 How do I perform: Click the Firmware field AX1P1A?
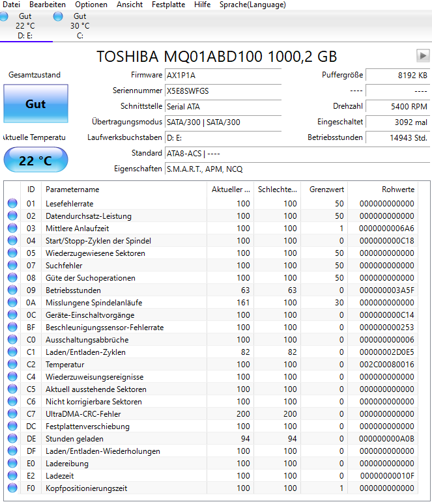223,76
